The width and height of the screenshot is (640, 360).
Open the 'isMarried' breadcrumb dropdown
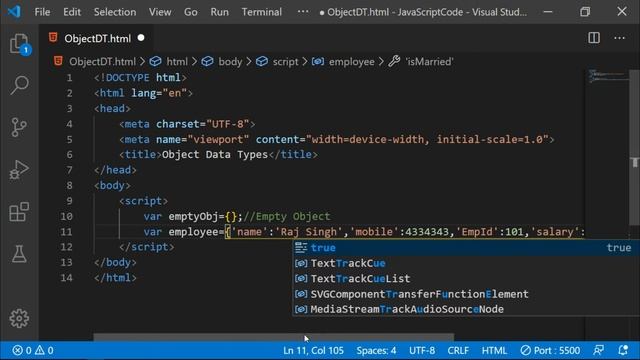coord(429,62)
